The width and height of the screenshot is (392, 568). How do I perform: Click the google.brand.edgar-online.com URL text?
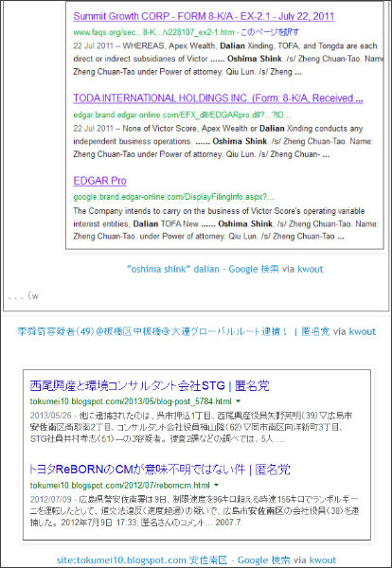173,197
